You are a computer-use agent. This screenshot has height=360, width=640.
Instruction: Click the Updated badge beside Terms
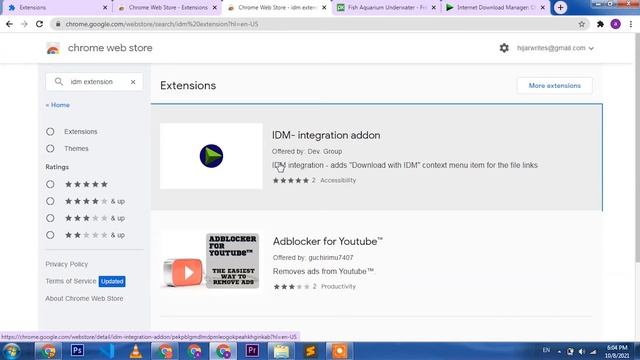click(112, 281)
